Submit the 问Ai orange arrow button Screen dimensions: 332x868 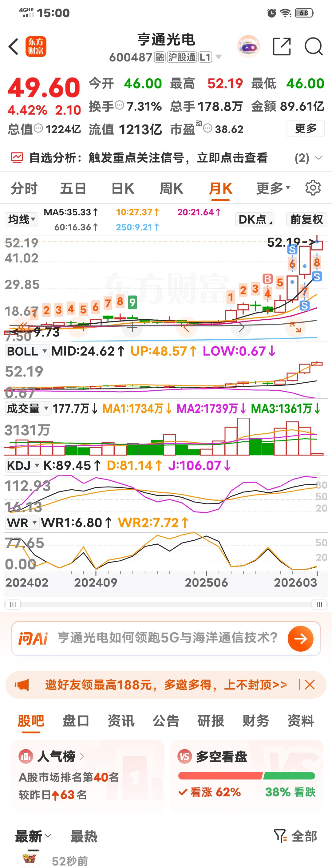[300, 638]
